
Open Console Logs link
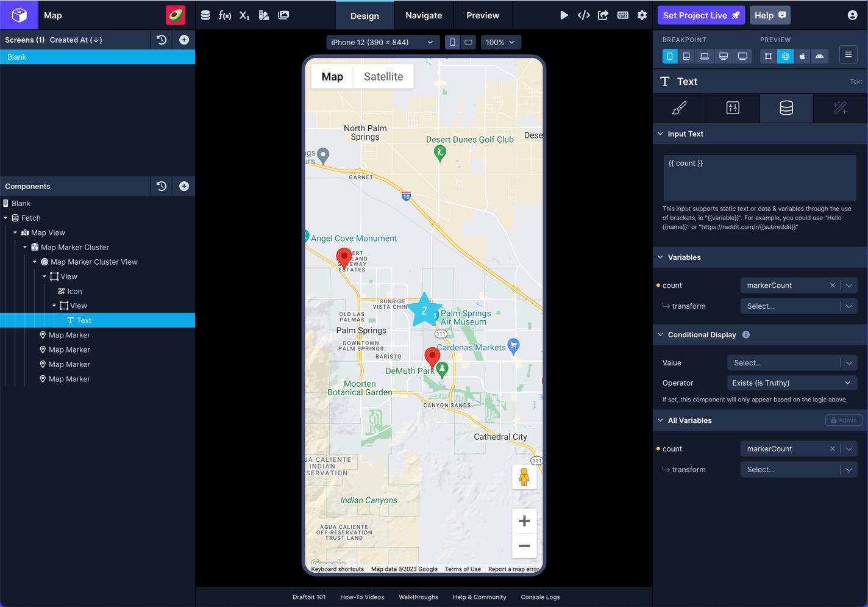tap(540, 597)
